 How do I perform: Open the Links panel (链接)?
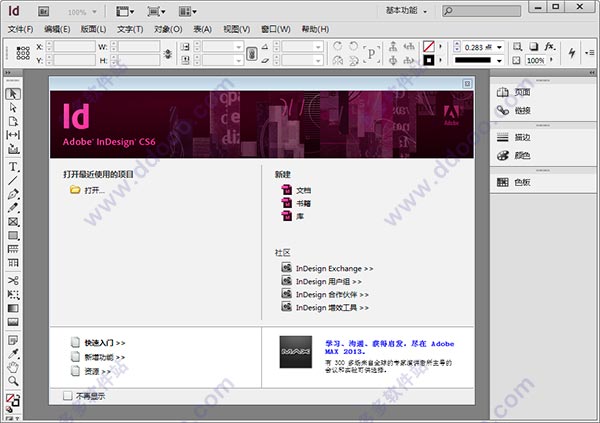[514, 110]
